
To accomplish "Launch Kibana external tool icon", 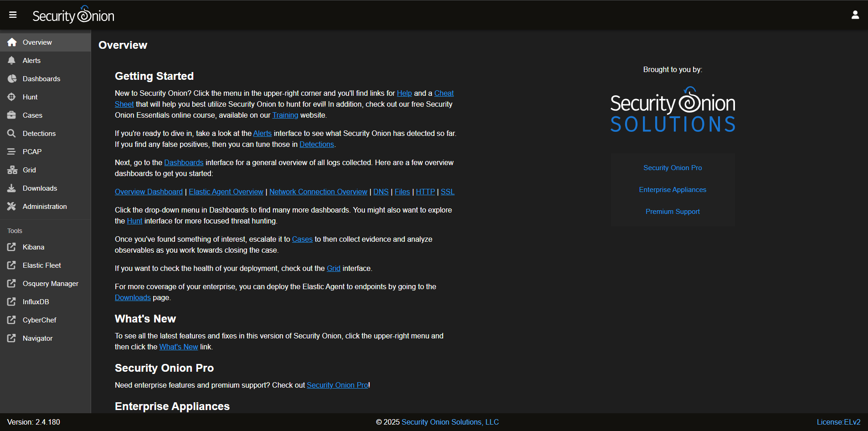I will [x=11, y=247].
